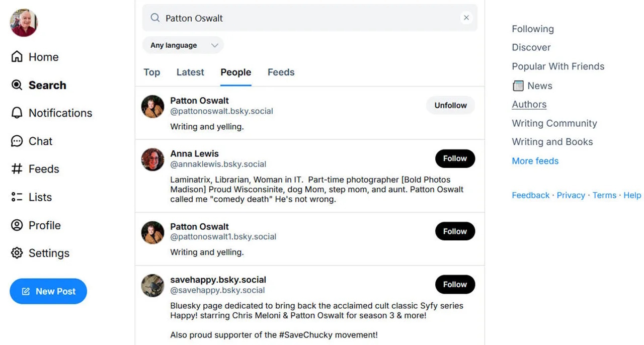Open the More feeds link

(535, 161)
